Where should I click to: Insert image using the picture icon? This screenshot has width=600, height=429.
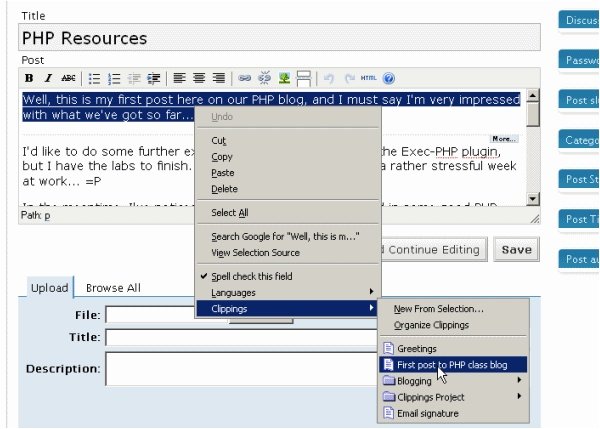[284, 78]
